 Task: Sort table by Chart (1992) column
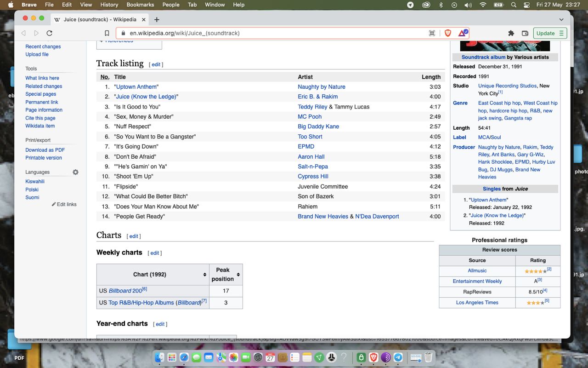(x=204, y=275)
